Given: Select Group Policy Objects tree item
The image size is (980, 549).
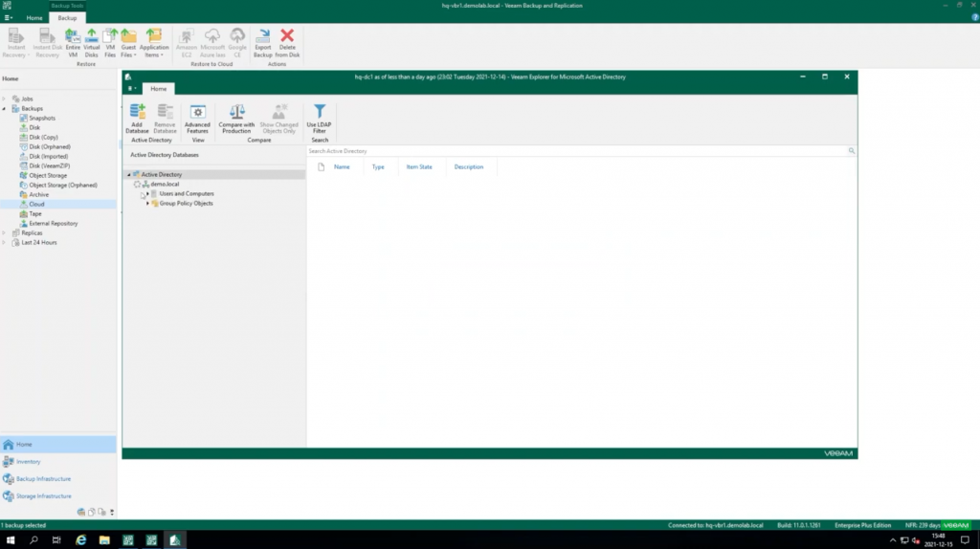Looking at the screenshot, I should click(186, 204).
